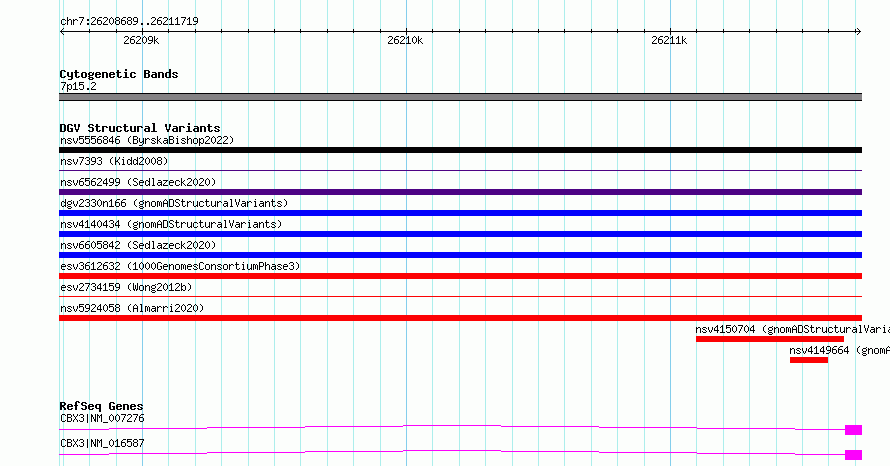Open nsv6562499 (Sedlazeck2020) variant label

tap(138, 182)
